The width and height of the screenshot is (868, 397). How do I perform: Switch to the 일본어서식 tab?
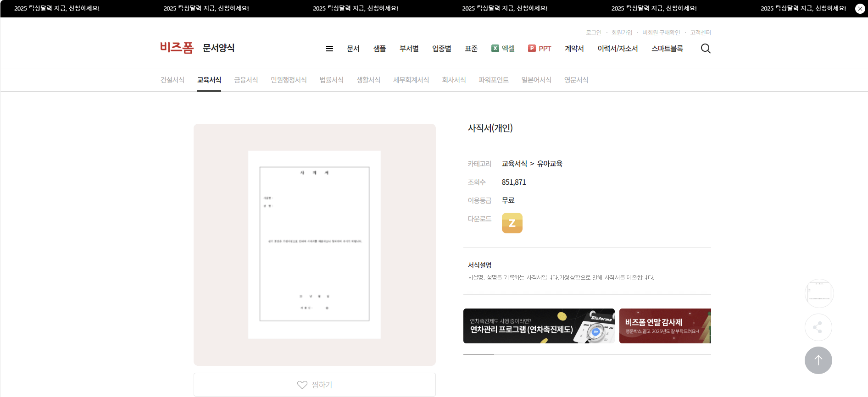[x=536, y=80]
